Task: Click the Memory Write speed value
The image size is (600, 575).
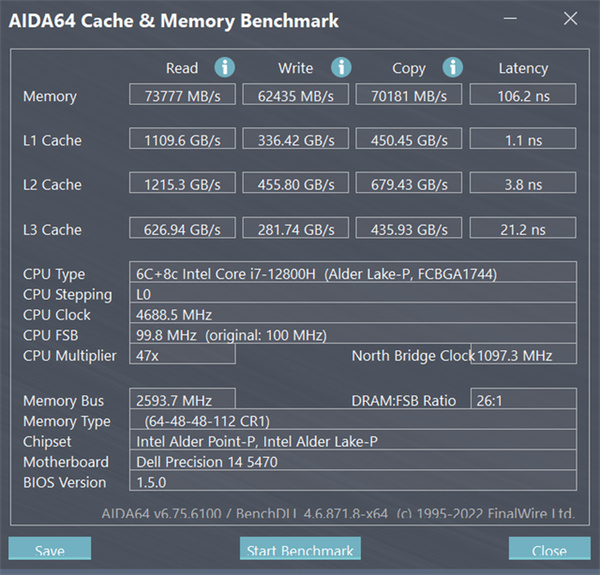Action: pos(296,96)
